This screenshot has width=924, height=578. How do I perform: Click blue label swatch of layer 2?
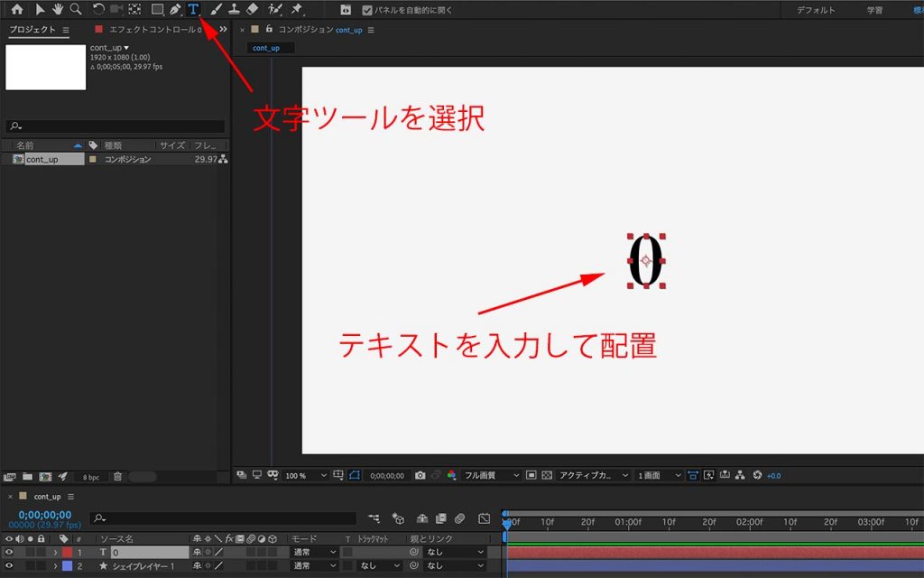[67, 566]
